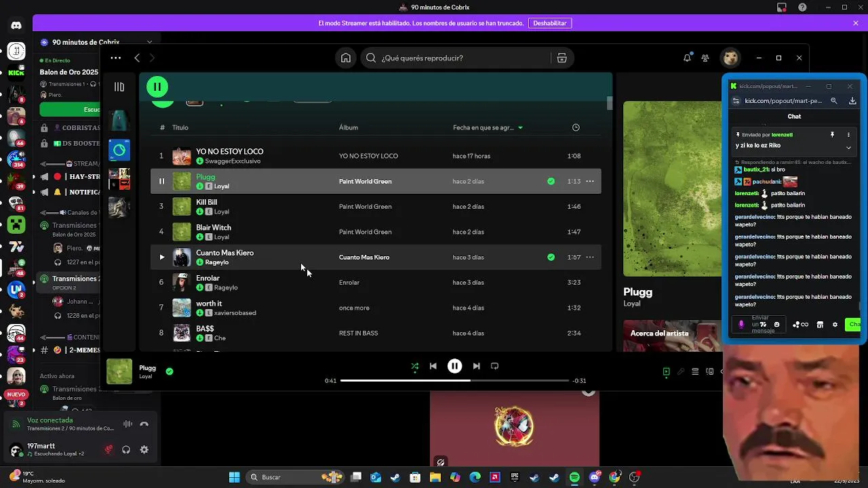Viewport: 868px width, 488px height.
Task: Open more options for Plugg row
Action: coord(590,181)
